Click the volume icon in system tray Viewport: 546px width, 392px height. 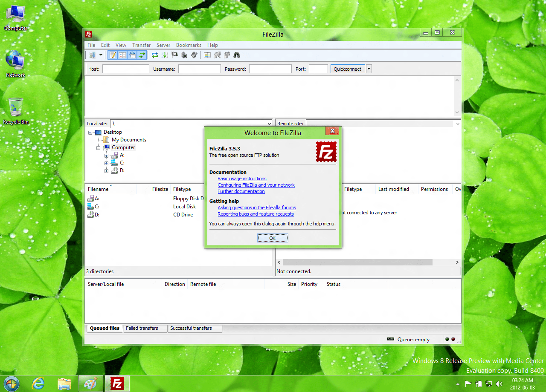pos(500,384)
